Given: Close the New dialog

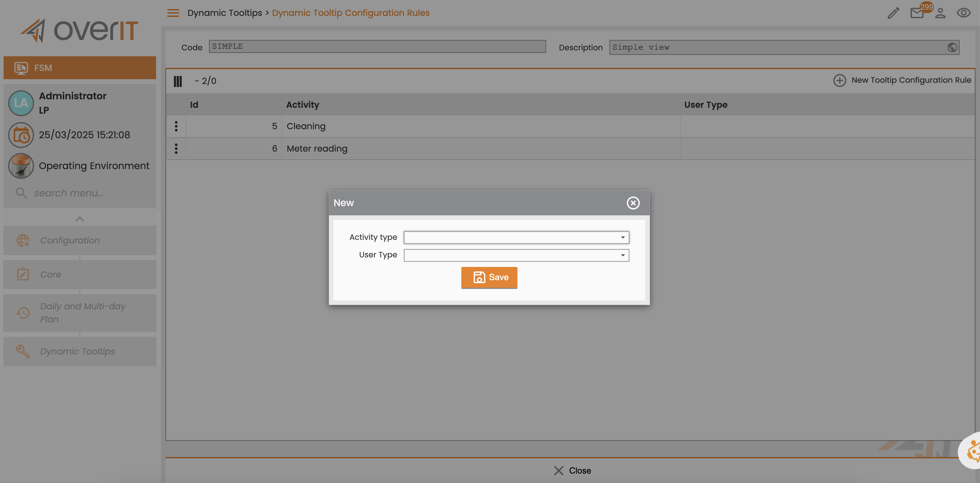Looking at the screenshot, I should (633, 203).
